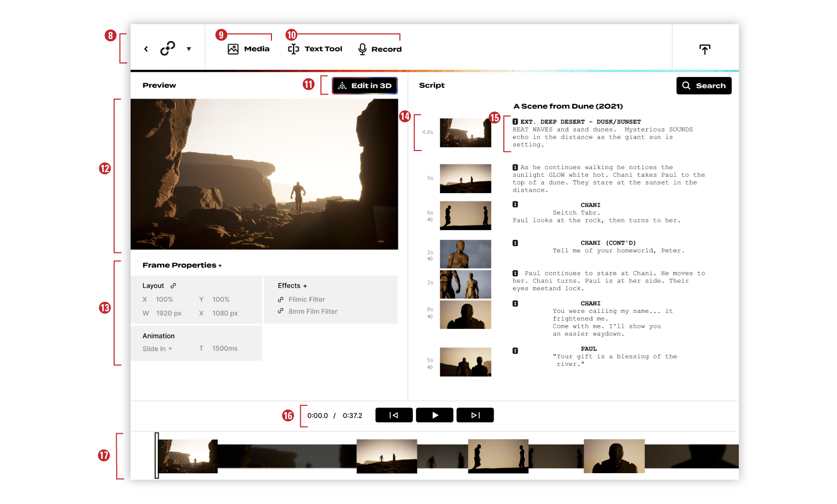Toggle audio icon on the 8s shot
This screenshot has height=504, width=837.
430,316
